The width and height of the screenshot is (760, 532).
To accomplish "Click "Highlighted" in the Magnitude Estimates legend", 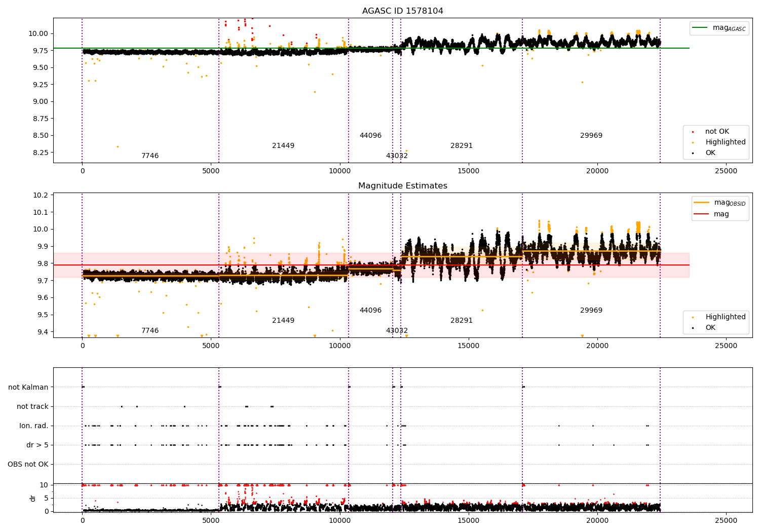I will click(x=726, y=317).
